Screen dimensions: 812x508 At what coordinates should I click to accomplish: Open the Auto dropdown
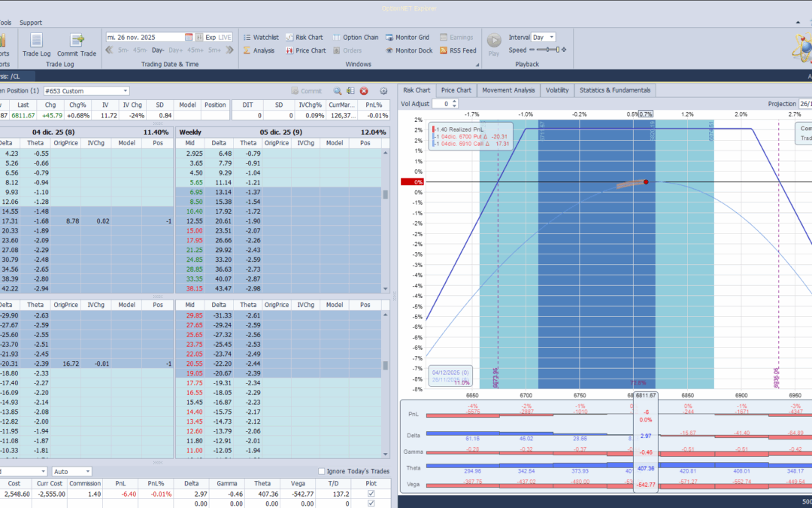coord(88,471)
